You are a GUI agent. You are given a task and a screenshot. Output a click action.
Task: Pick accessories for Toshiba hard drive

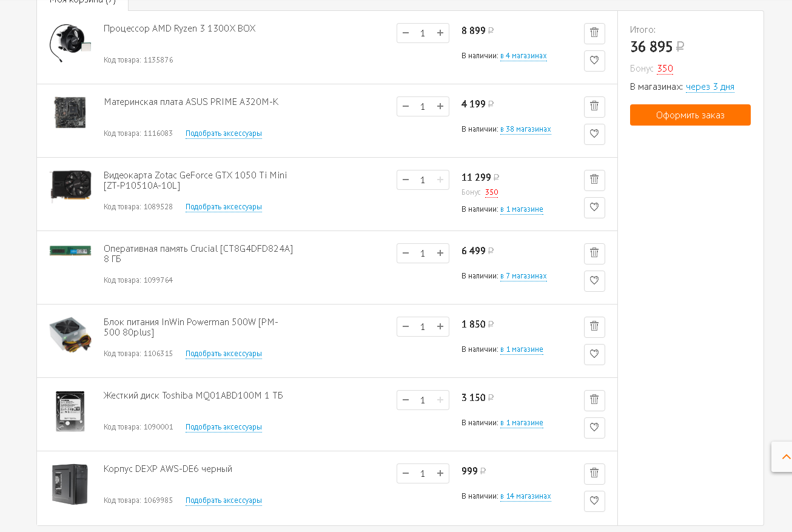224,427
